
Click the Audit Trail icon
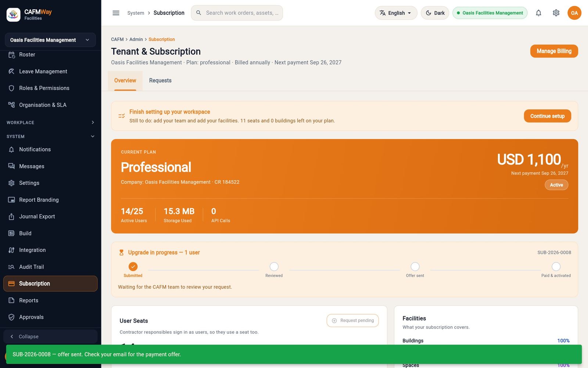pyautogui.click(x=11, y=267)
